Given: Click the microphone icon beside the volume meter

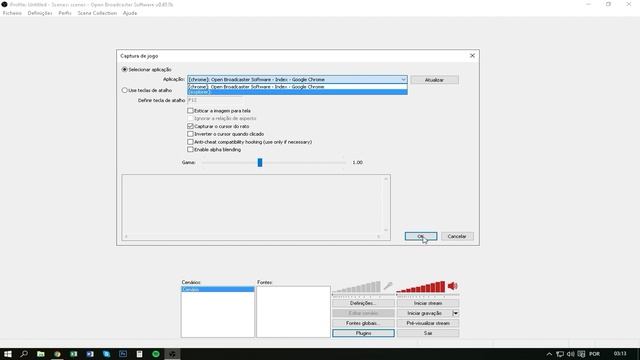Looking at the screenshot, I should [388, 286].
